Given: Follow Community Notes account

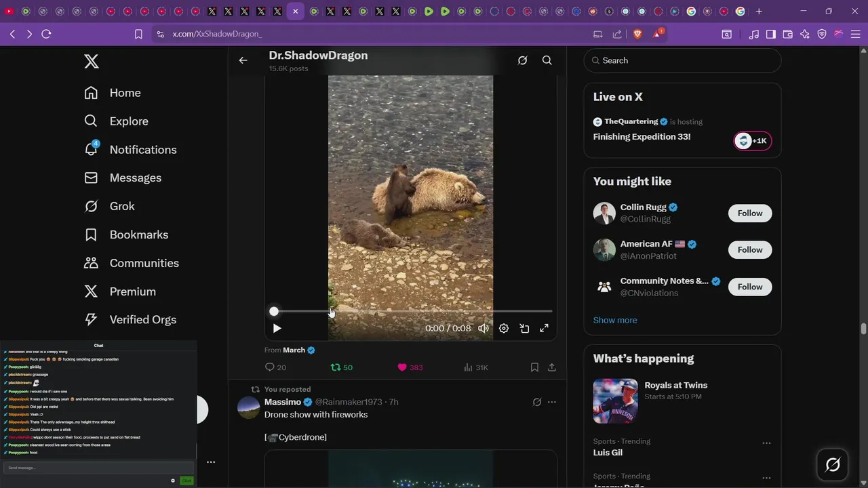Looking at the screenshot, I should pyautogui.click(x=750, y=287).
